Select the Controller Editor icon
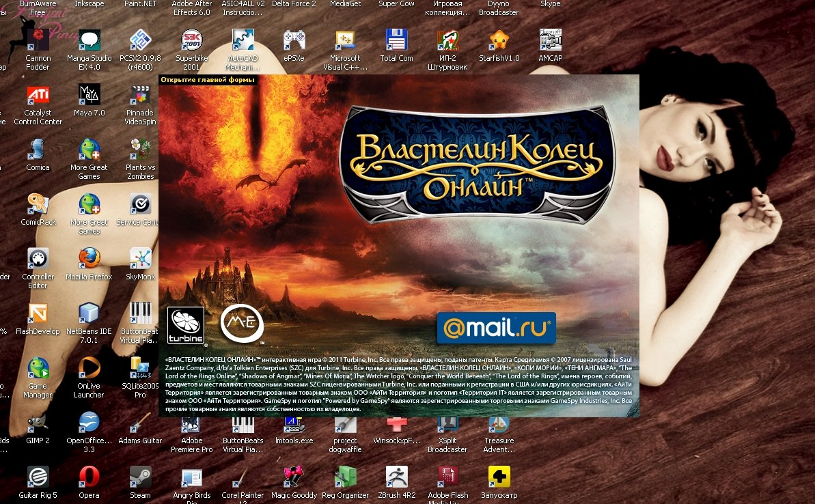The image size is (815, 504). pyautogui.click(x=38, y=258)
